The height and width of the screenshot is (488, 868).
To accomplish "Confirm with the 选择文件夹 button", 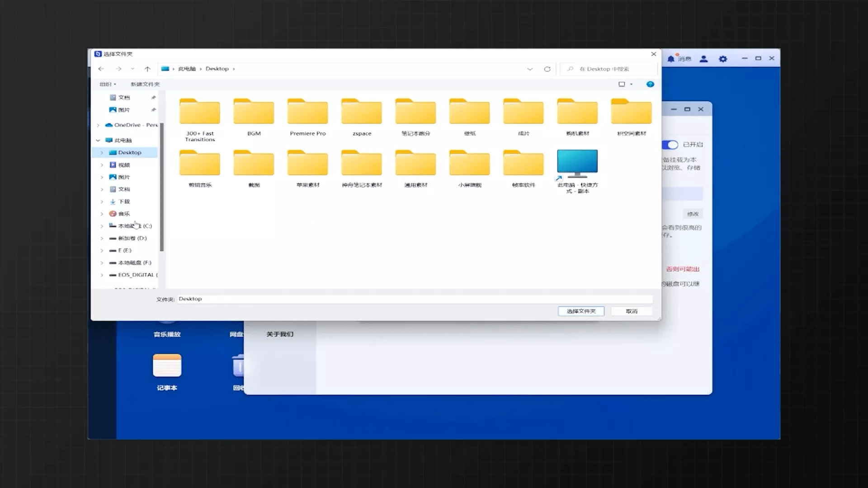I will (x=581, y=311).
